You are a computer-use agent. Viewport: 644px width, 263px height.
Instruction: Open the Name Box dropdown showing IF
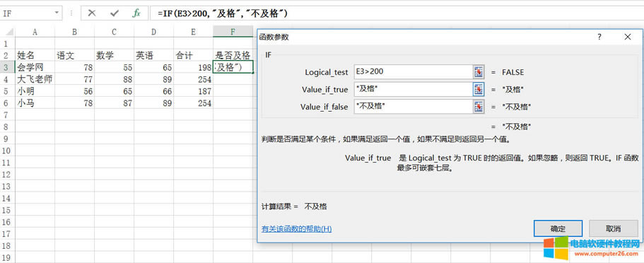(57, 13)
